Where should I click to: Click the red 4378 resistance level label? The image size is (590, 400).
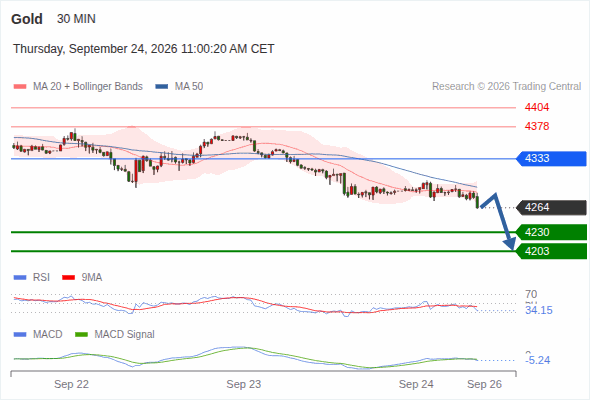[x=537, y=126]
